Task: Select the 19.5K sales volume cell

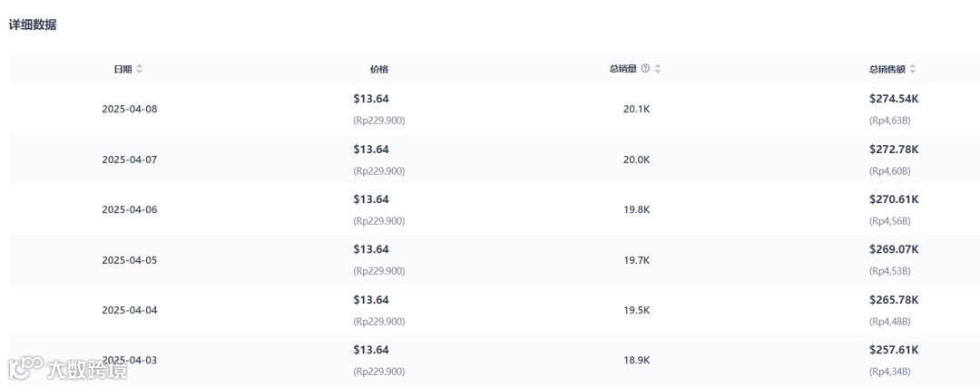Action: (636, 310)
